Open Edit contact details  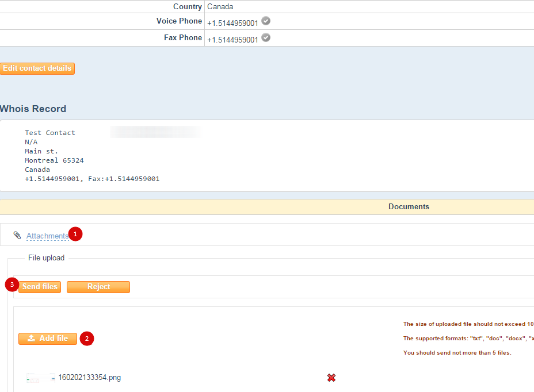pos(37,68)
